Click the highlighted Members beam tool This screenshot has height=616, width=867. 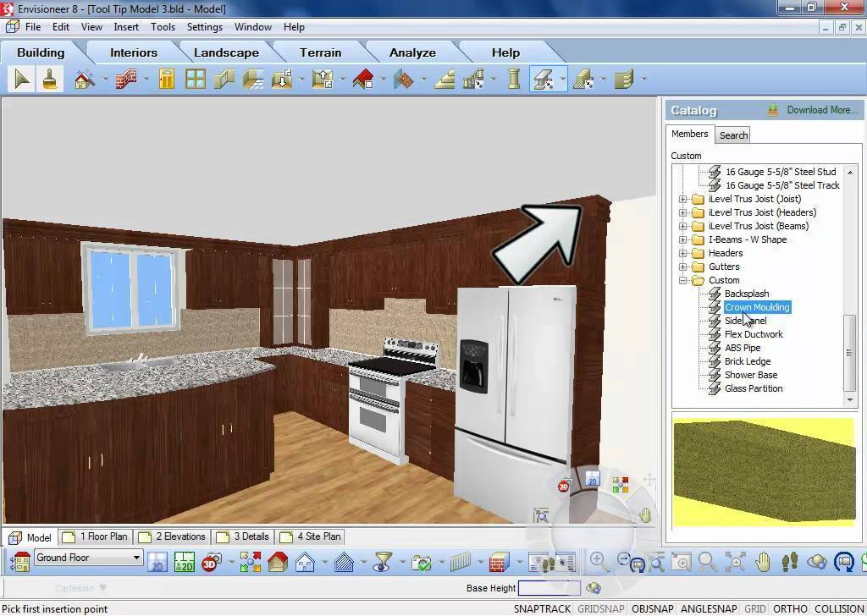543,79
